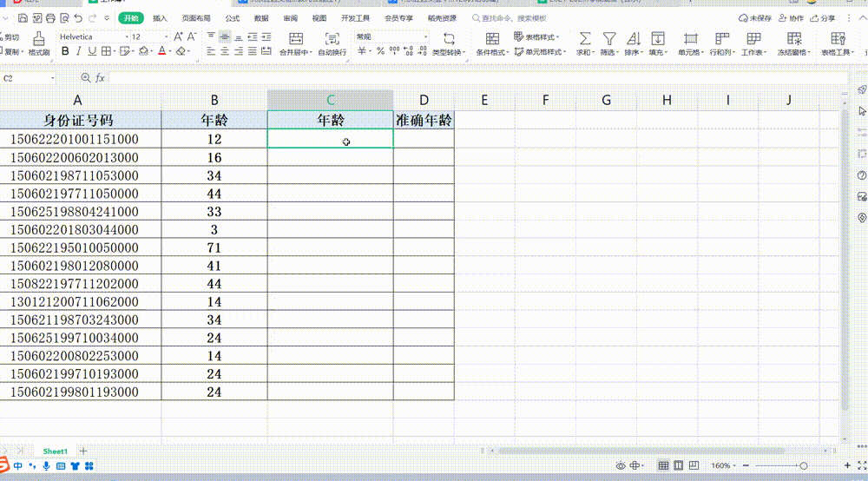Viewport: 868px width, 481px height.
Task: Click the 分享 (Share) button
Action: pos(822,18)
